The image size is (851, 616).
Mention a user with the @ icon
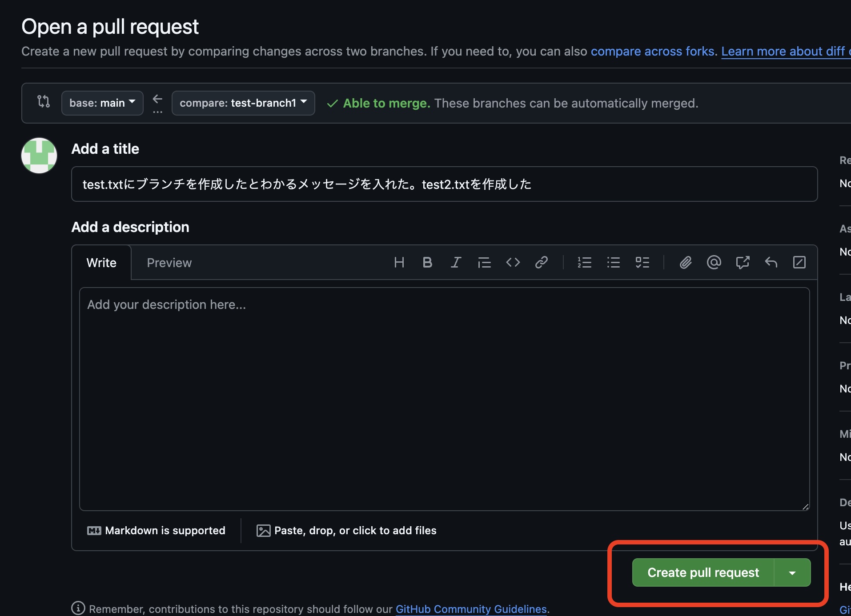[714, 262]
